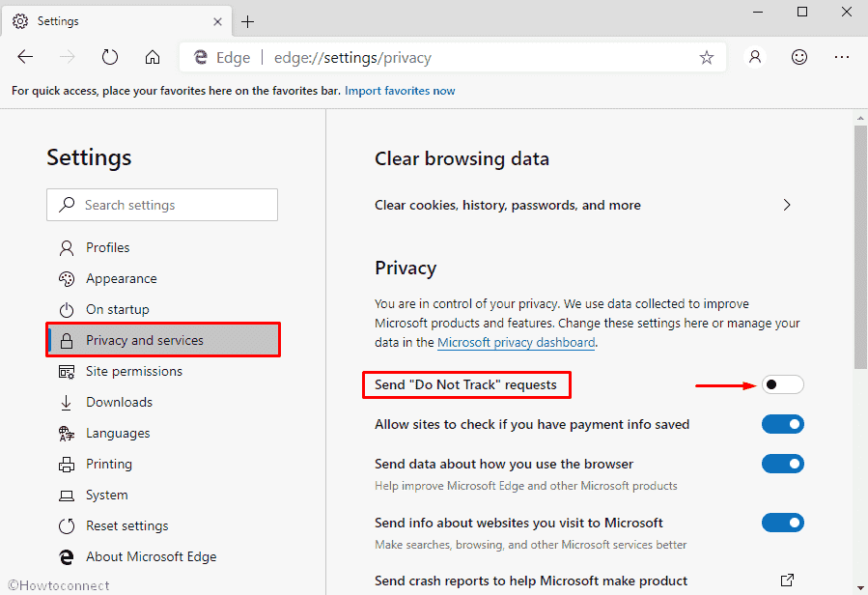Click the Send "Do Not Track" requests label

(x=465, y=385)
